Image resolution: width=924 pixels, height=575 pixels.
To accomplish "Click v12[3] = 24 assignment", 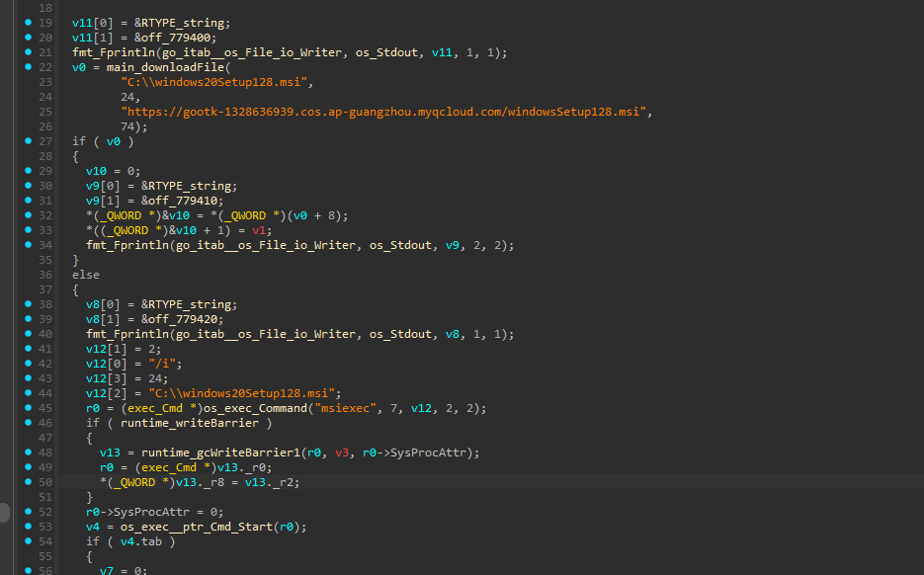I will tap(126, 378).
